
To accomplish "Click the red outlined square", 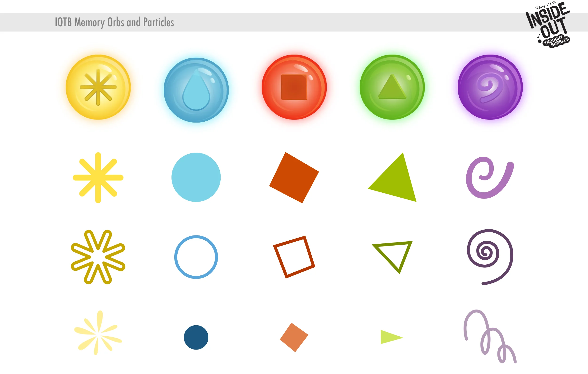I will pyautogui.click(x=294, y=257).
